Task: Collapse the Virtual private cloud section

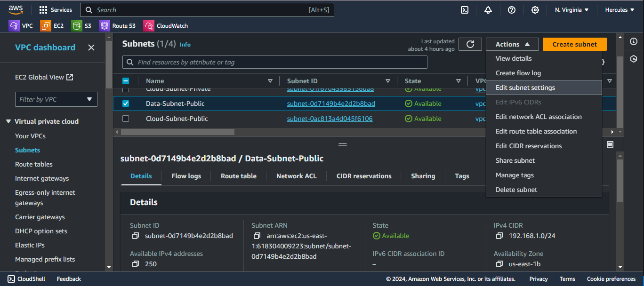Action: pyautogui.click(x=8, y=121)
